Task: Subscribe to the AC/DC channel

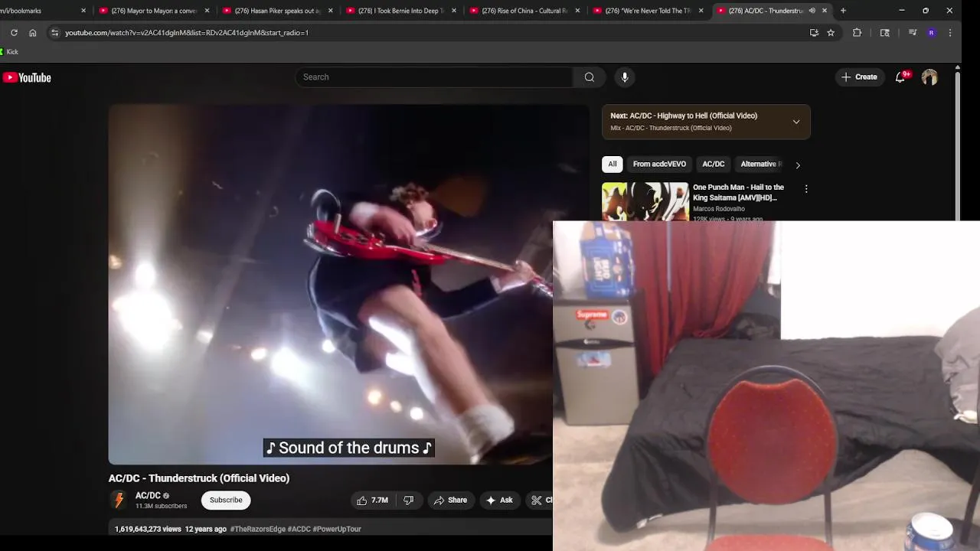Action: pyautogui.click(x=226, y=500)
